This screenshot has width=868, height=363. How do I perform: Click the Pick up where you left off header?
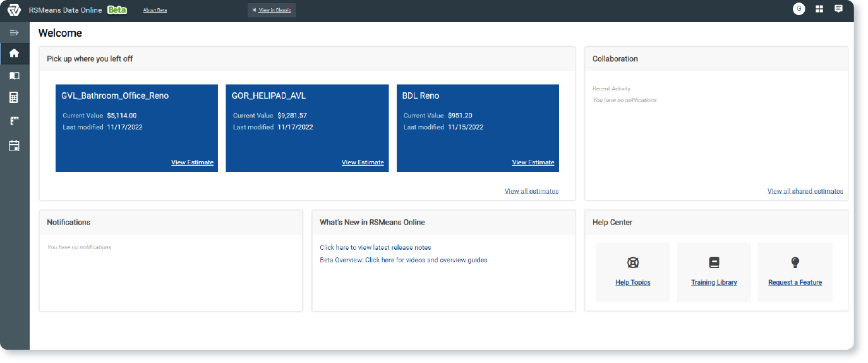coord(90,59)
